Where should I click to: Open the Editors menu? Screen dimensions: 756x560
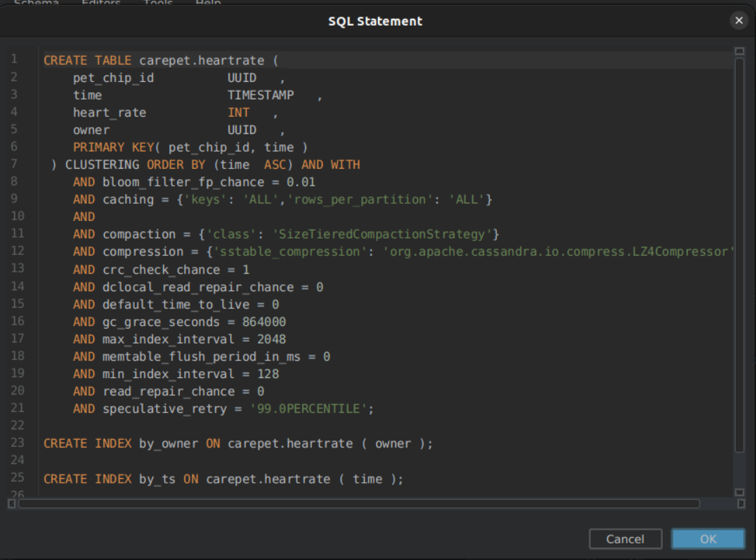click(101, 2)
